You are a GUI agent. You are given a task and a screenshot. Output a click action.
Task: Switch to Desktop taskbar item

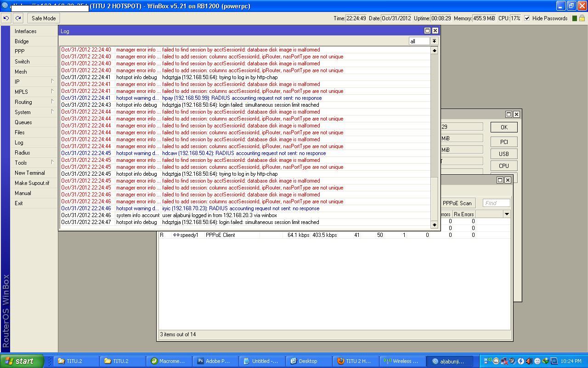(x=308, y=361)
